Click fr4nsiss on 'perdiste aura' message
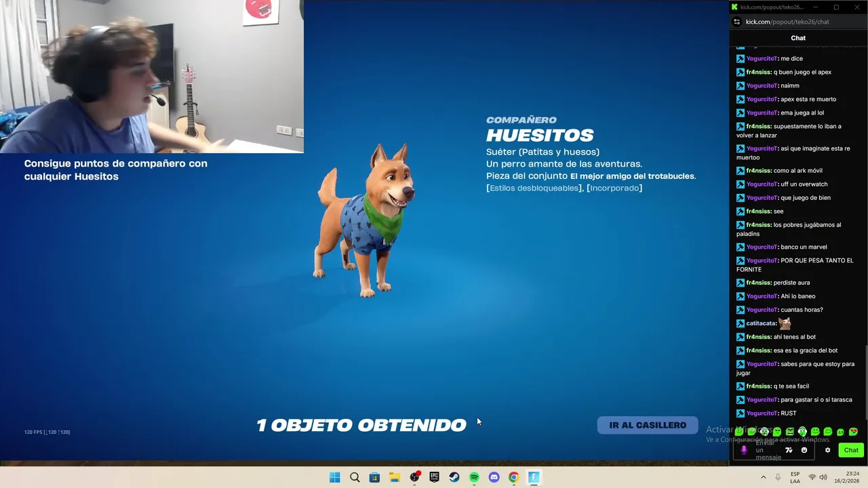Screen dimensions: 868x488 [759, 283]
